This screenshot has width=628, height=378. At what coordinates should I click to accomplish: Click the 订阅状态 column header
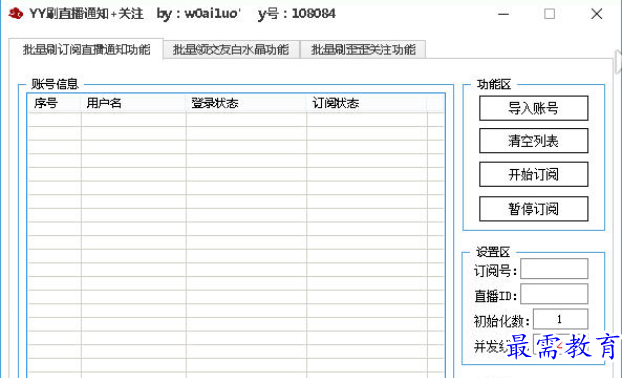pos(367,103)
